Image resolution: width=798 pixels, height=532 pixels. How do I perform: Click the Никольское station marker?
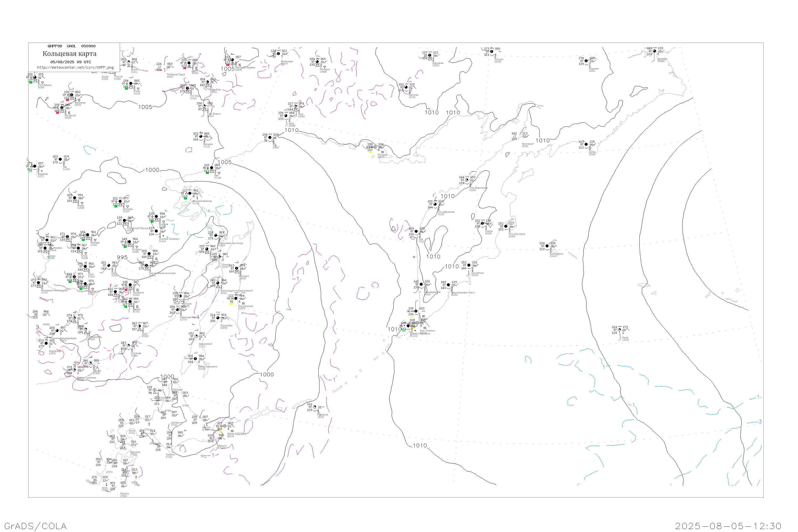[x=547, y=246]
